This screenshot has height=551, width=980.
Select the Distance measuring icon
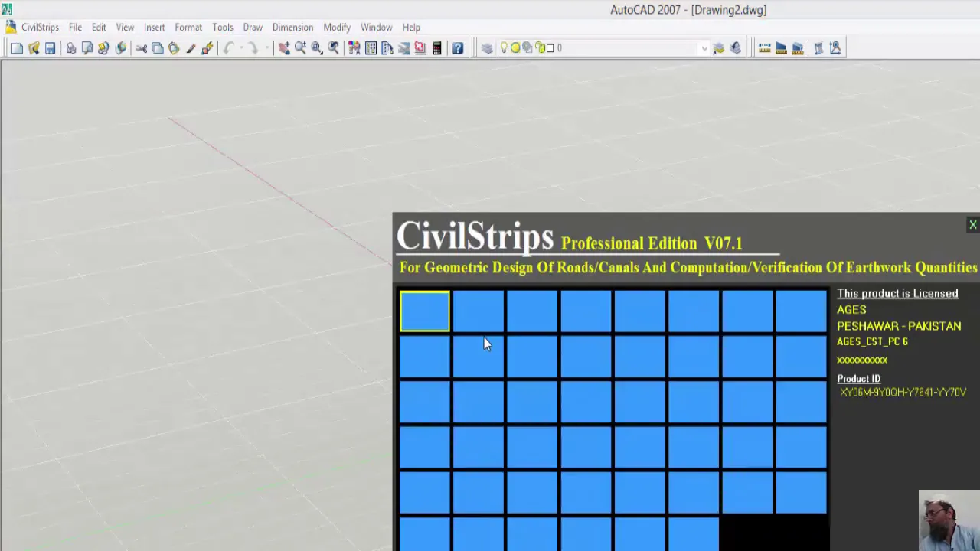(764, 48)
